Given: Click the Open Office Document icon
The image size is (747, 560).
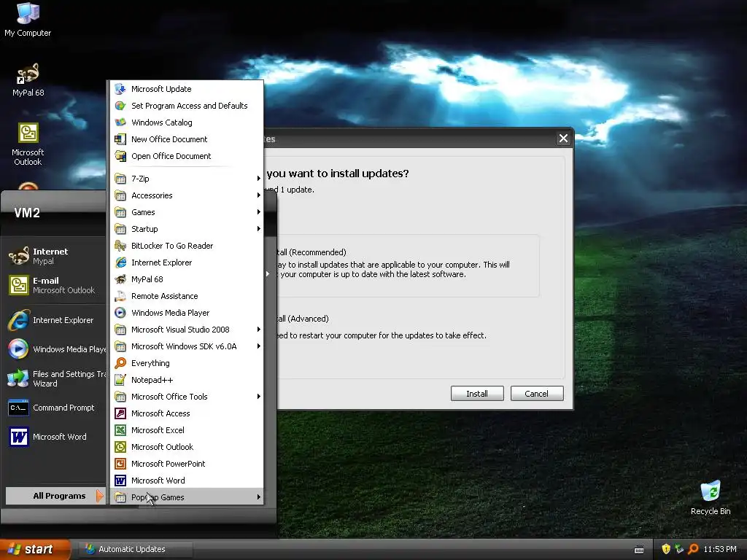Looking at the screenshot, I should coord(120,156).
